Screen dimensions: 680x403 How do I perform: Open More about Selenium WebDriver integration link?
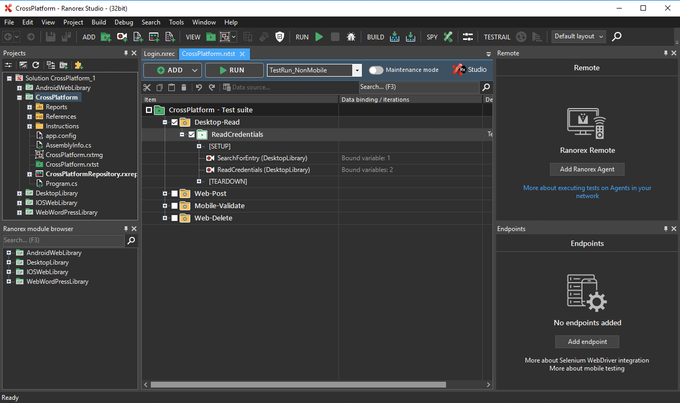coord(587,360)
